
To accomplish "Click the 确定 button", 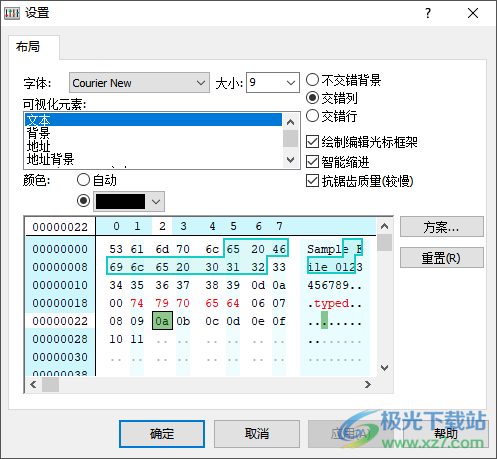I will click(162, 434).
